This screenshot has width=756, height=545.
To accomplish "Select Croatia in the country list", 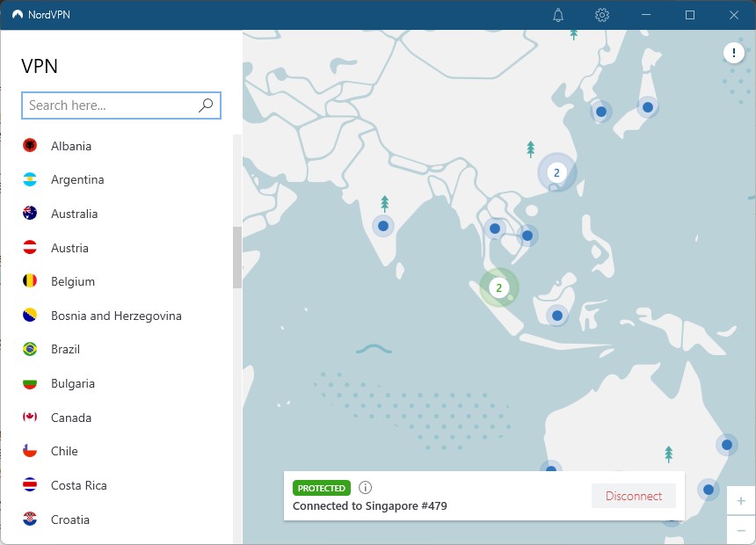I will pos(70,520).
